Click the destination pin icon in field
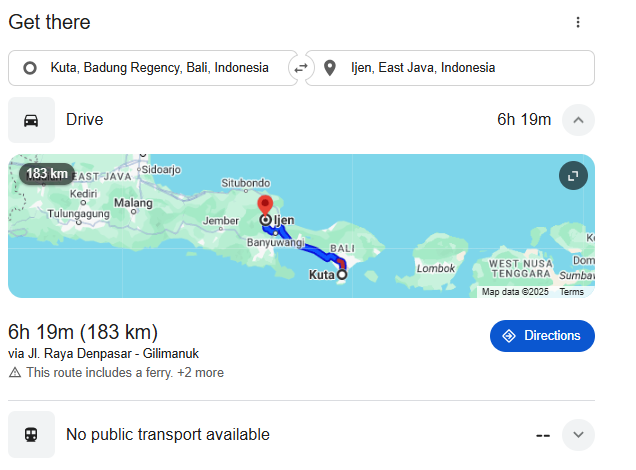 tap(330, 68)
